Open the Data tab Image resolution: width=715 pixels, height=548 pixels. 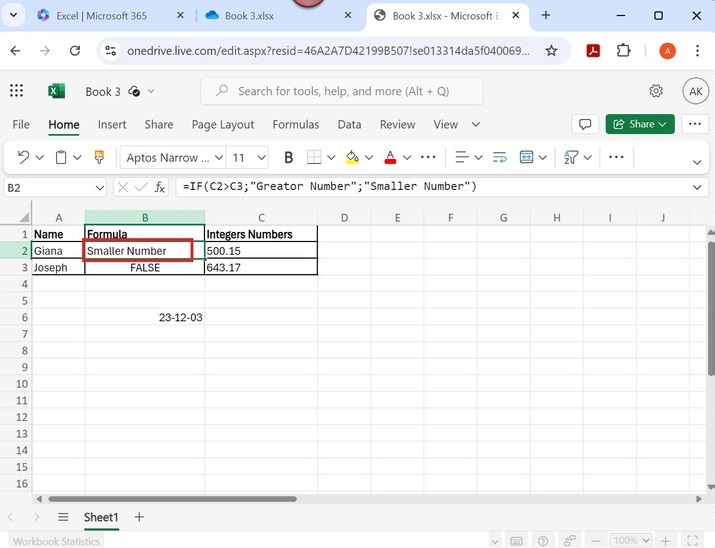coord(349,124)
